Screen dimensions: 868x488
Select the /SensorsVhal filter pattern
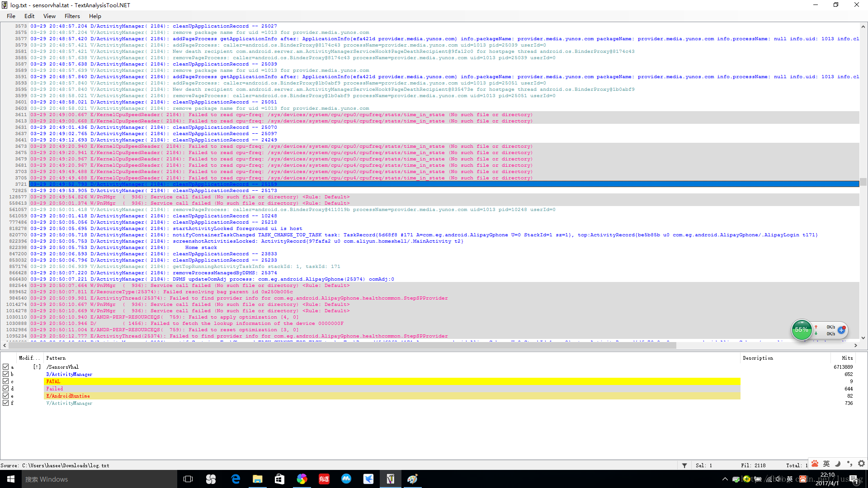click(62, 367)
